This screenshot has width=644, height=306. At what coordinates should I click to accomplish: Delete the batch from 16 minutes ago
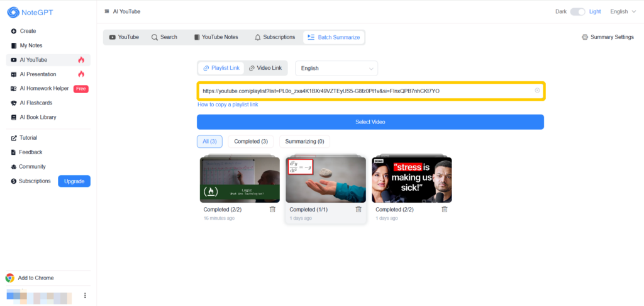272,209
